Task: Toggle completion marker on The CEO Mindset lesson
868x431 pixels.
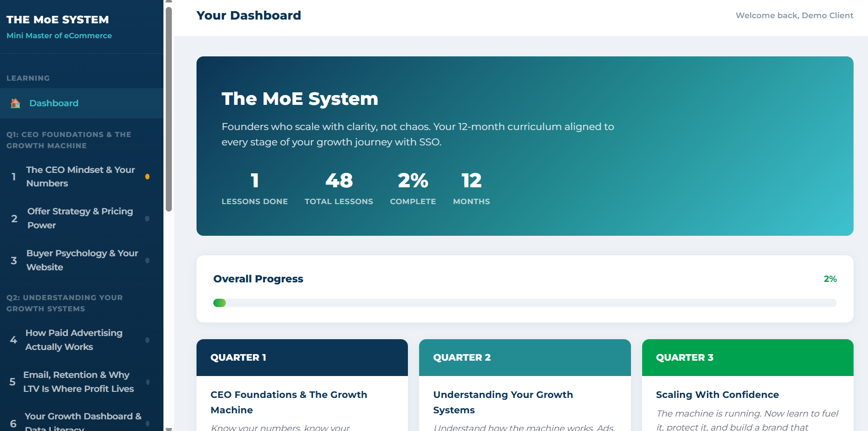Action: [x=148, y=177]
